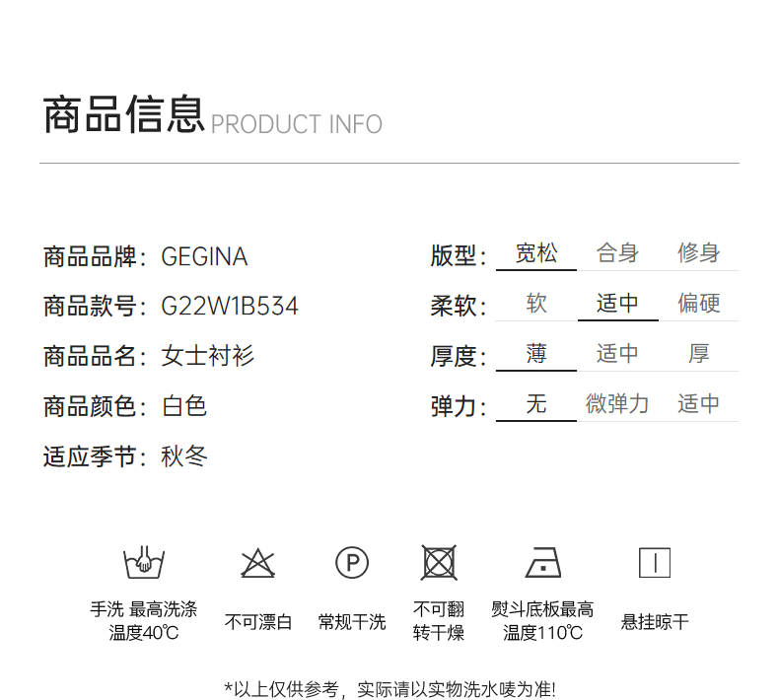Click the 商品信息 heading
The image size is (779, 700).
point(123,114)
